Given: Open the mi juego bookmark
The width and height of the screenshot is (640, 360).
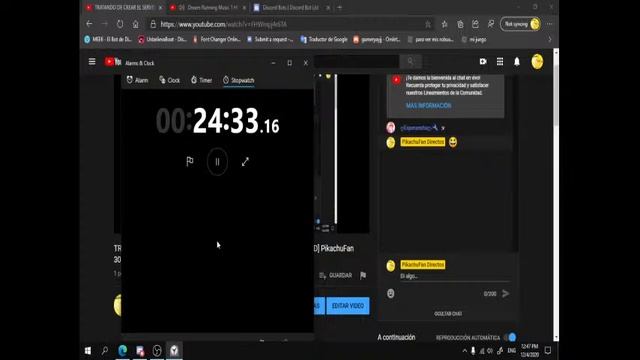Looking at the screenshot, I should coord(474,40).
